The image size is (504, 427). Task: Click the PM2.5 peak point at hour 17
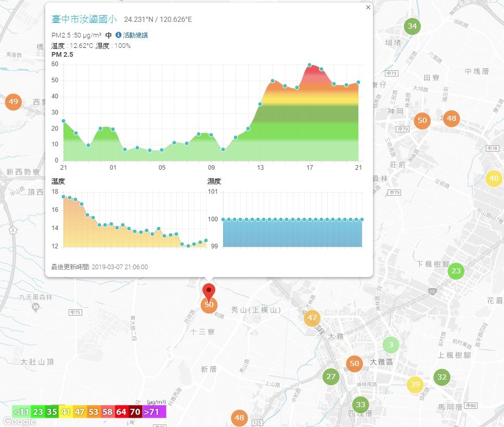[309, 65]
